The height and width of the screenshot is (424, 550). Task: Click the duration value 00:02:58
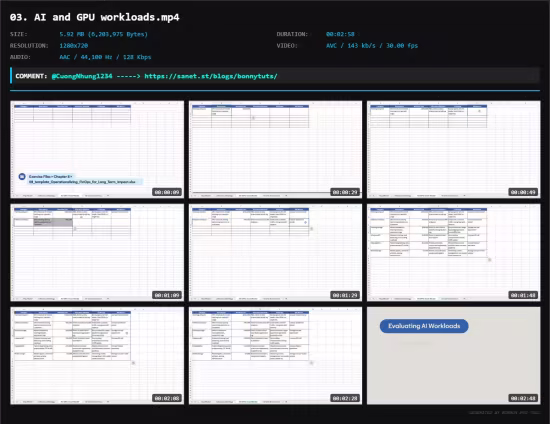click(340, 34)
